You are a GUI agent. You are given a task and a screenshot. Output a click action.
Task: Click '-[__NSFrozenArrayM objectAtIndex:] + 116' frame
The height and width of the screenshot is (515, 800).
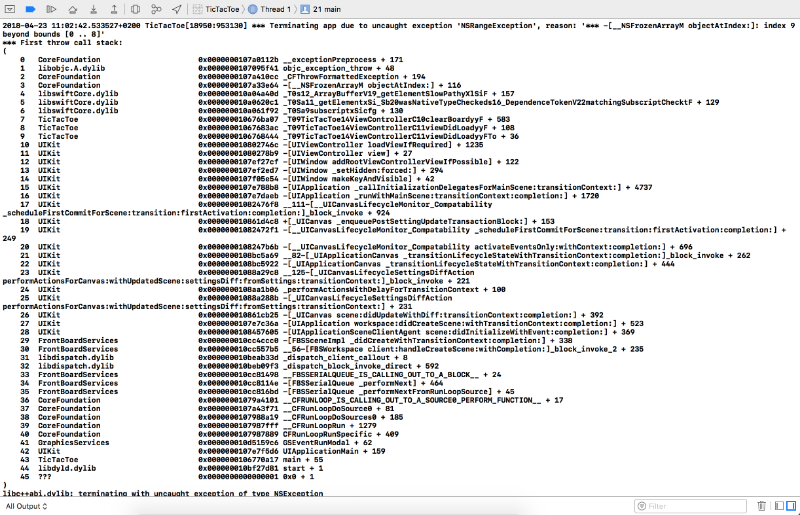pyautogui.click(x=372, y=85)
